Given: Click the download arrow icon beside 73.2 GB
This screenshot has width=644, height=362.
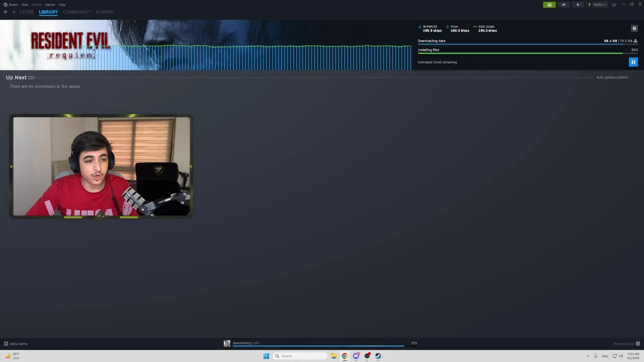Looking at the screenshot, I should pyautogui.click(x=635, y=41).
